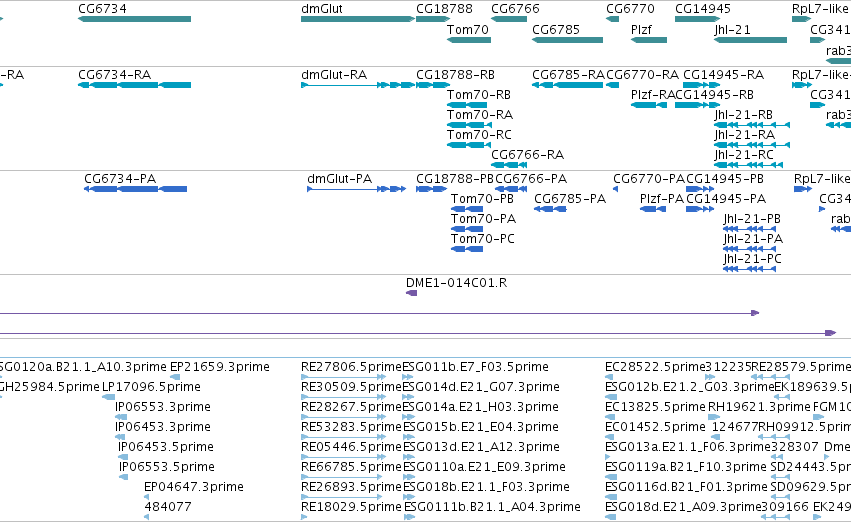This screenshot has height=522, width=851.
Task: Click the CG6766-PA protein label
Action: [531, 179]
